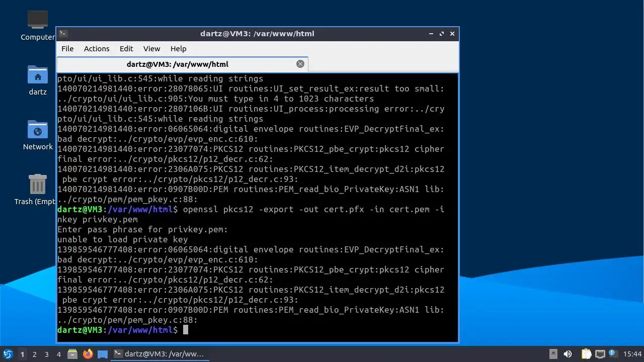
Task: Click 'Enter pass phrase for privkey.pem:' line
Action: [142, 229]
